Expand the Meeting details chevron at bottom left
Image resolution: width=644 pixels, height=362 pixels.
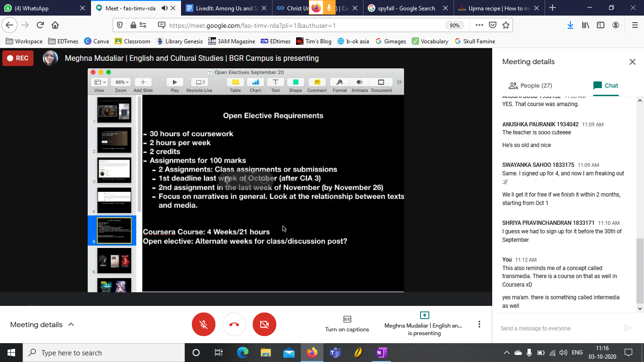[x=71, y=324]
